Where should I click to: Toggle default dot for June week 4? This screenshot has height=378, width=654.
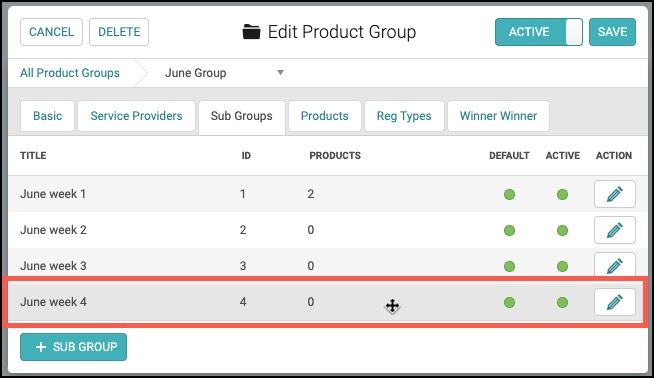[509, 302]
